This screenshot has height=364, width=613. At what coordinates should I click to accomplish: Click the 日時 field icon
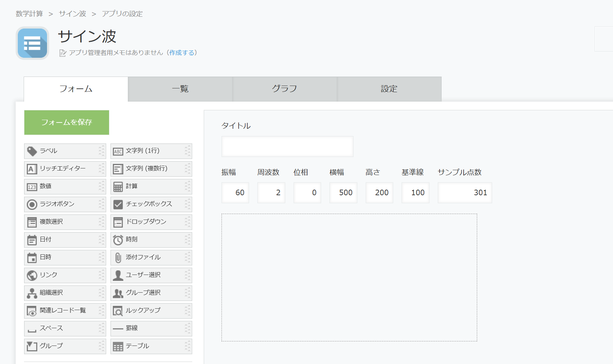[32, 258]
